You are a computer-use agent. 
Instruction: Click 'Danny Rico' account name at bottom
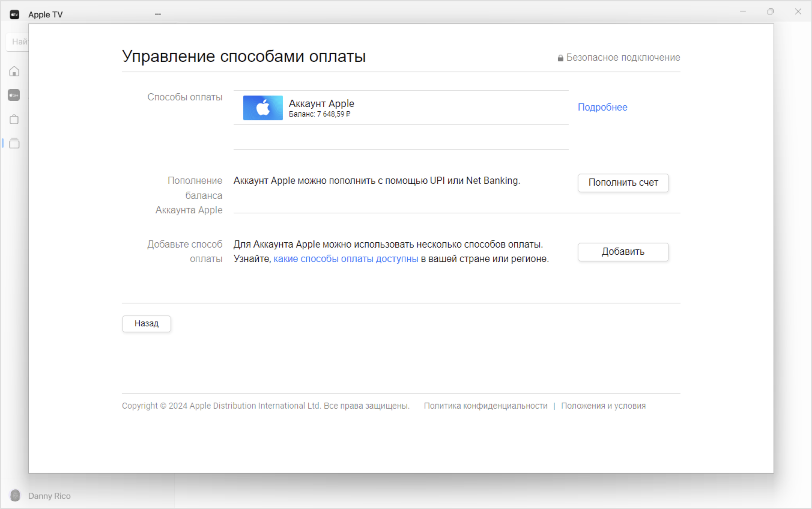tap(49, 495)
